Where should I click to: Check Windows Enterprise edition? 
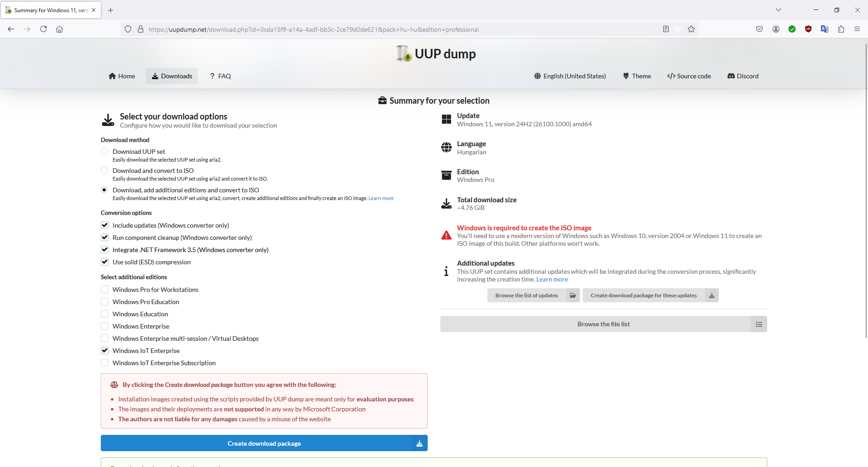click(x=104, y=326)
